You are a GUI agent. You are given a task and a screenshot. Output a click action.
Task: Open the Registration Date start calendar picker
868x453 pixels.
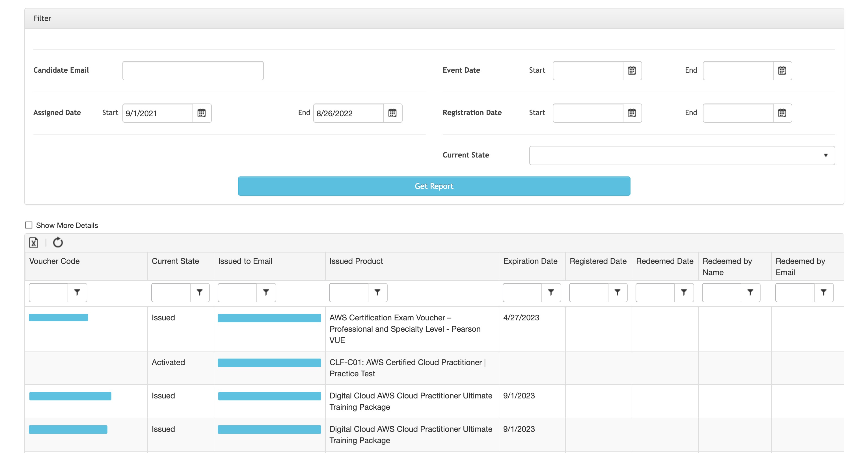tap(632, 113)
